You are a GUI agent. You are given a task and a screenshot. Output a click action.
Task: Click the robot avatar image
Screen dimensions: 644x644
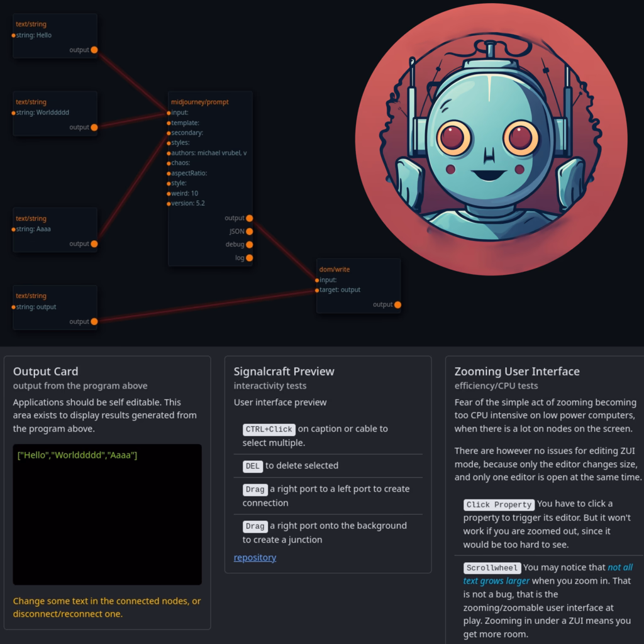491,140
